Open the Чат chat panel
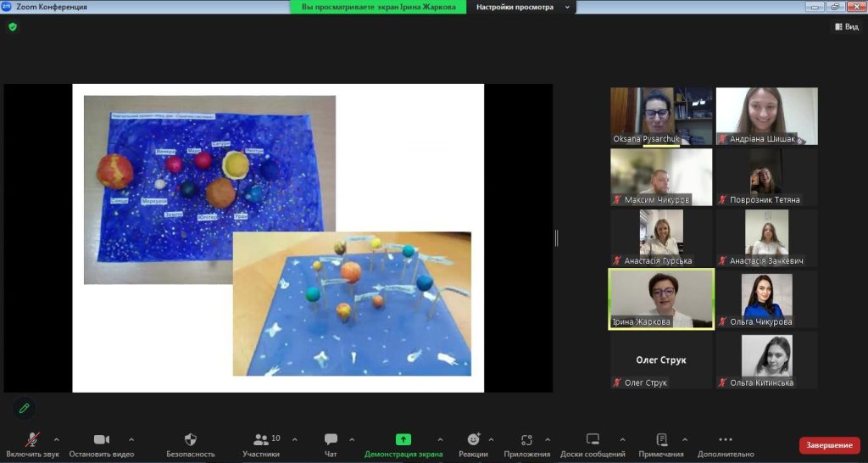This screenshot has width=868, height=463. [x=331, y=439]
